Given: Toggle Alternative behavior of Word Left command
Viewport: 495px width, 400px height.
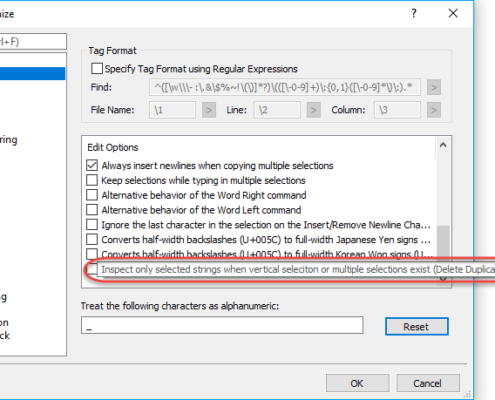Looking at the screenshot, I should pyautogui.click(x=92, y=210).
